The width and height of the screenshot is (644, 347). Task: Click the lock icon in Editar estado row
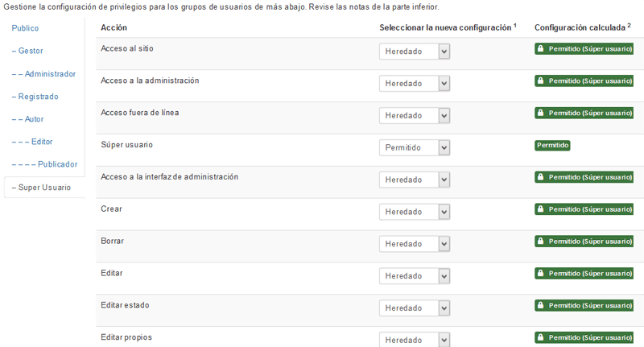coord(540,305)
